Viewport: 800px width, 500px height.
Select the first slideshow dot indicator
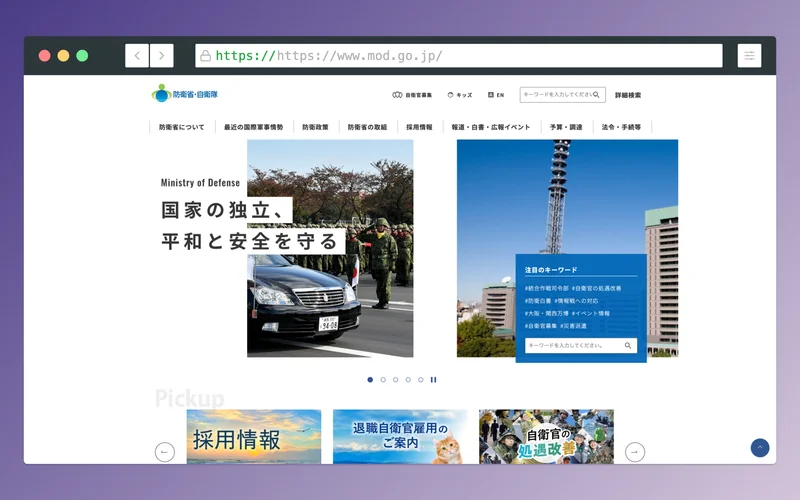pyautogui.click(x=370, y=380)
